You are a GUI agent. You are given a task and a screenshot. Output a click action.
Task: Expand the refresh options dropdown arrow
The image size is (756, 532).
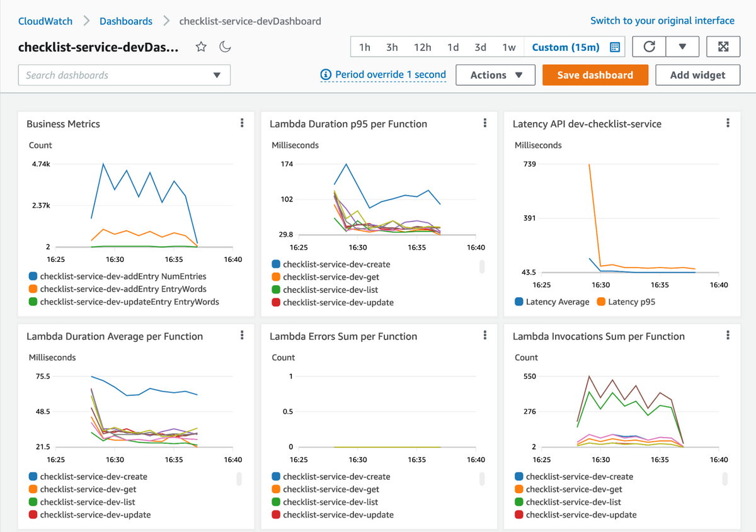682,47
